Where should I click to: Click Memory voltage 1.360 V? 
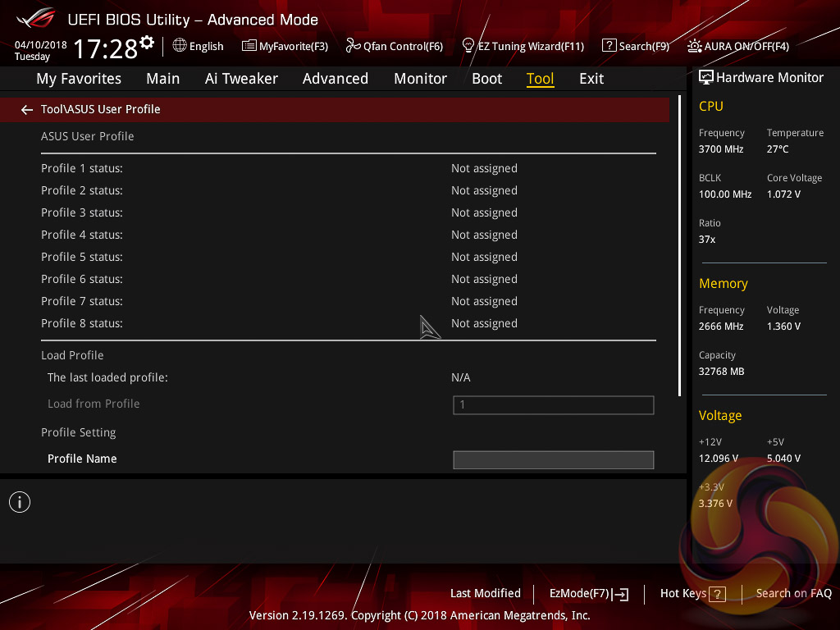coord(783,326)
